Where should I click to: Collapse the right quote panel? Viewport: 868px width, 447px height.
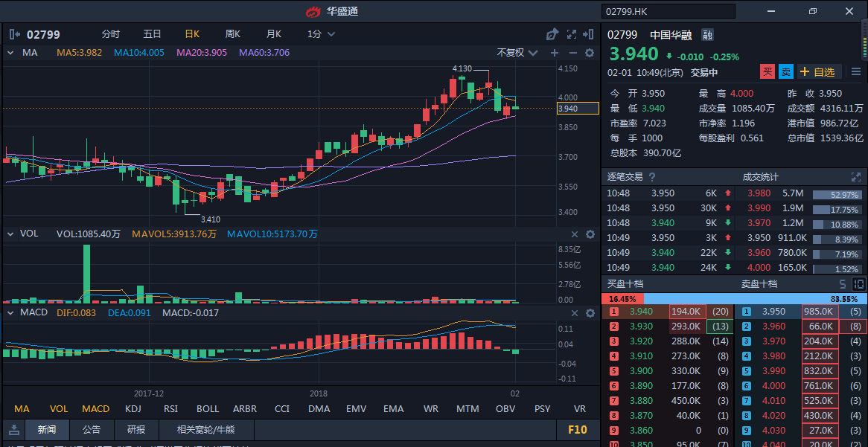click(590, 34)
